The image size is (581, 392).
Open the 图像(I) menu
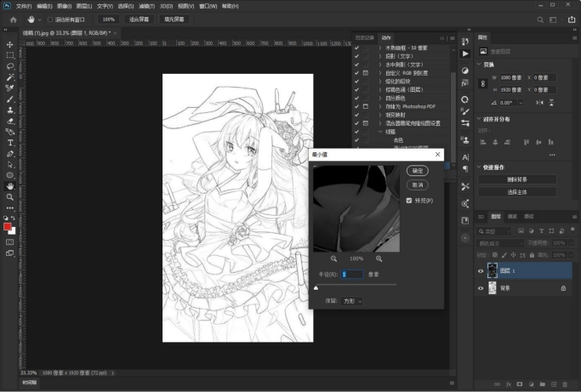point(64,6)
